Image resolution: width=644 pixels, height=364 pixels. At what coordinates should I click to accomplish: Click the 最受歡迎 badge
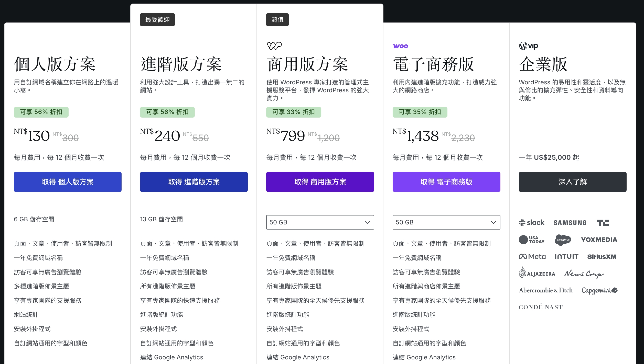pos(157,20)
